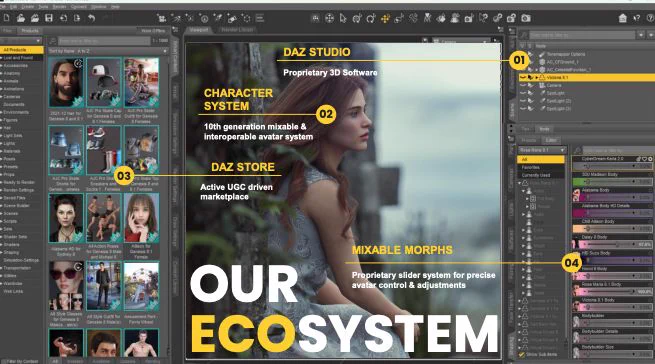Open the Render menu
The width and height of the screenshot is (655, 364).
[59, 7]
